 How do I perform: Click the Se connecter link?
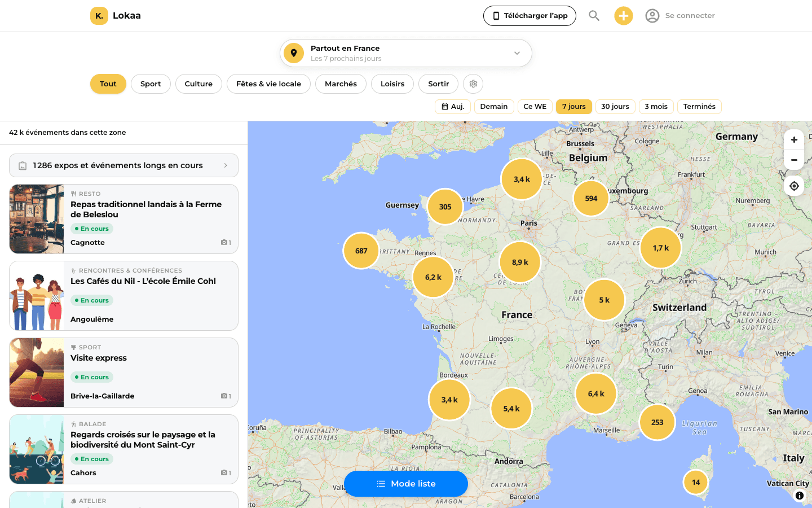tap(690, 16)
